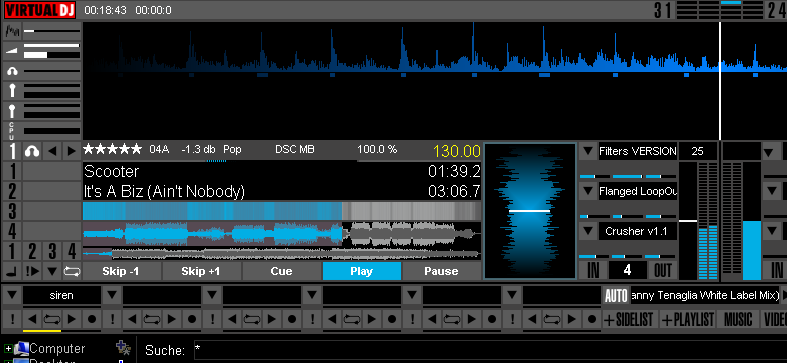Select cue 2 in the vertical cue list
Viewport: 787px width, 363px height.
(x=12, y=191)
